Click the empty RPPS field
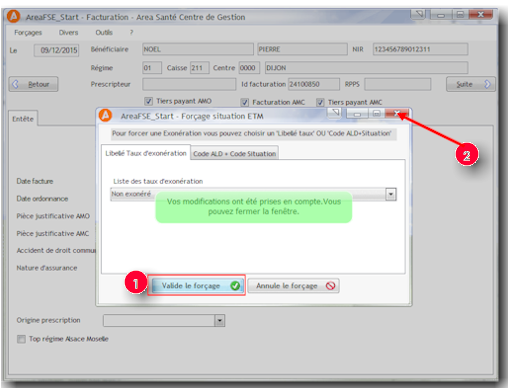 click(x=397, y=84)
